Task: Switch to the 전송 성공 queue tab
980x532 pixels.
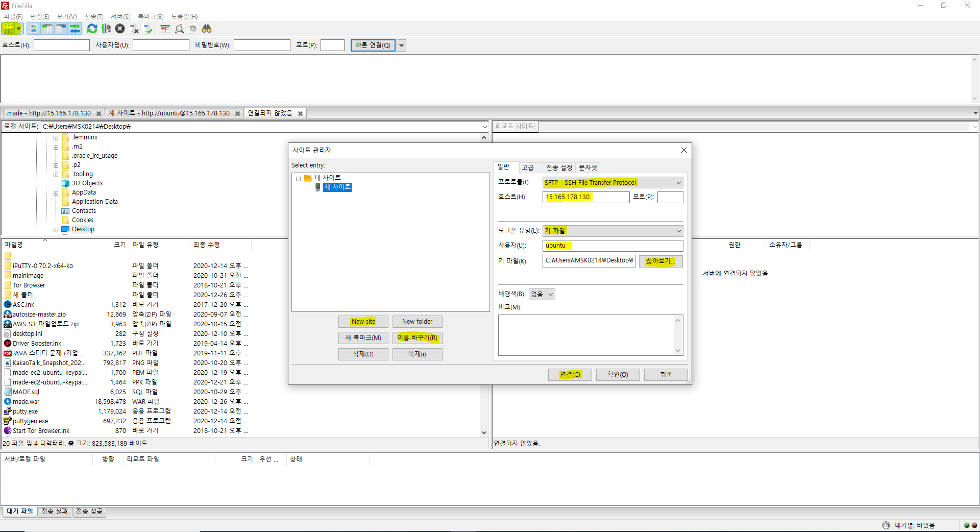Action: [89, 512]
